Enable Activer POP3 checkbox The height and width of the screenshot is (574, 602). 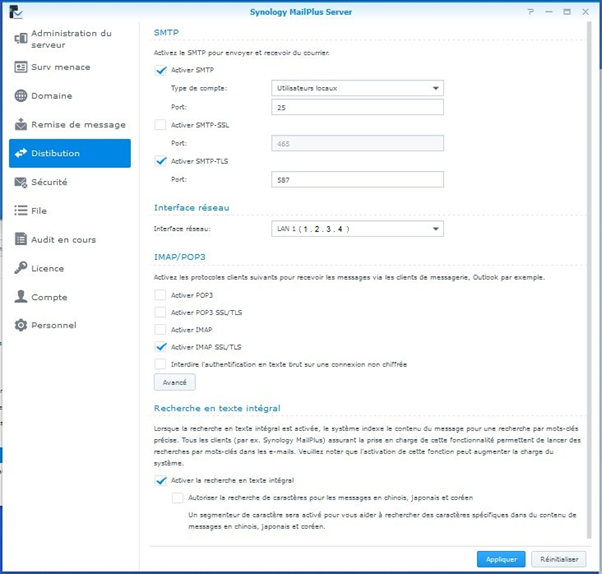(x=160, y=295)
